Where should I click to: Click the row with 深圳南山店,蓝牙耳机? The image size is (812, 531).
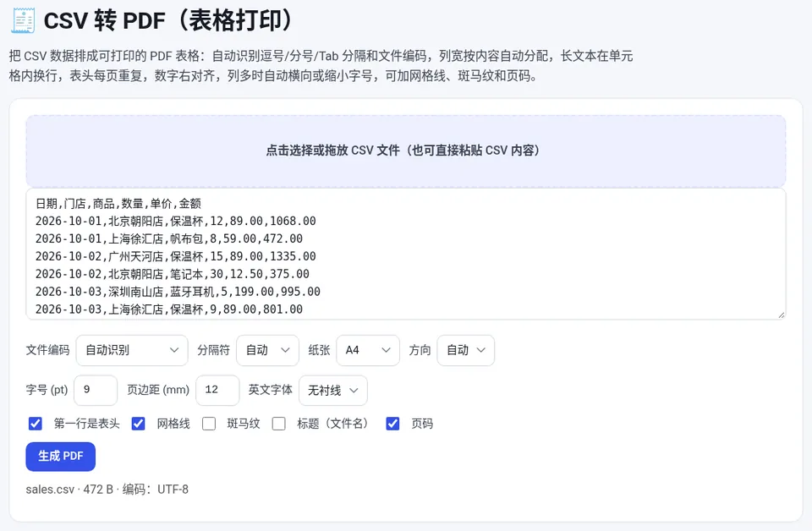tap(178, 292)
